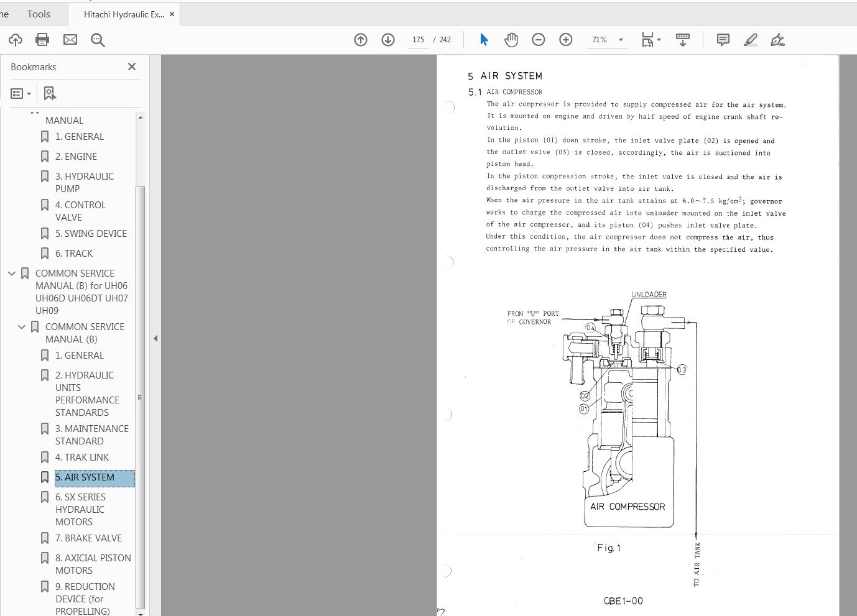The image size is (857, 616).
Task: Go to previous page arrow button
Action: click(x=361, y=40)
